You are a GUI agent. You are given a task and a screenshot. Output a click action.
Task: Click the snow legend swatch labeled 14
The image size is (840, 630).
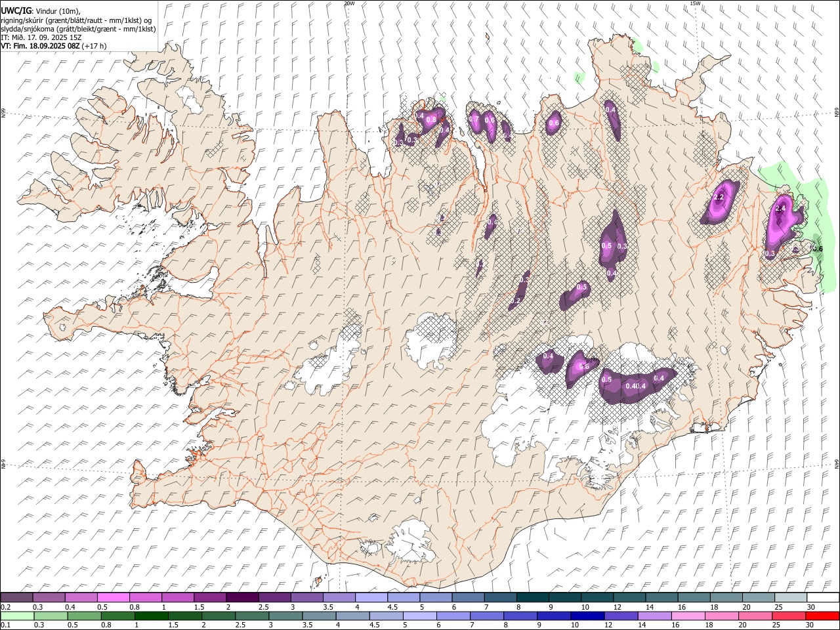pyautogui.click(x=661, y=598)
